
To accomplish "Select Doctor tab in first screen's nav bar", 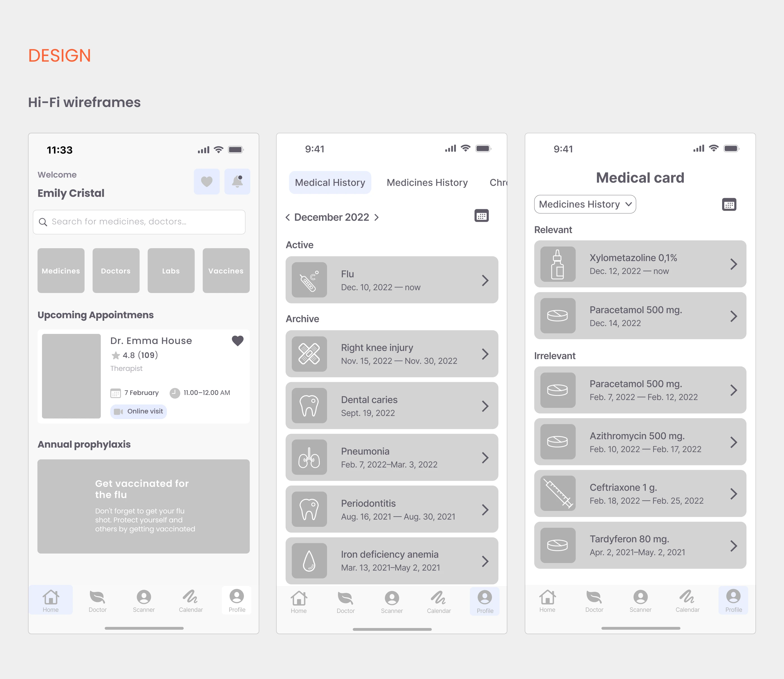I will click(x=97, y=600).
